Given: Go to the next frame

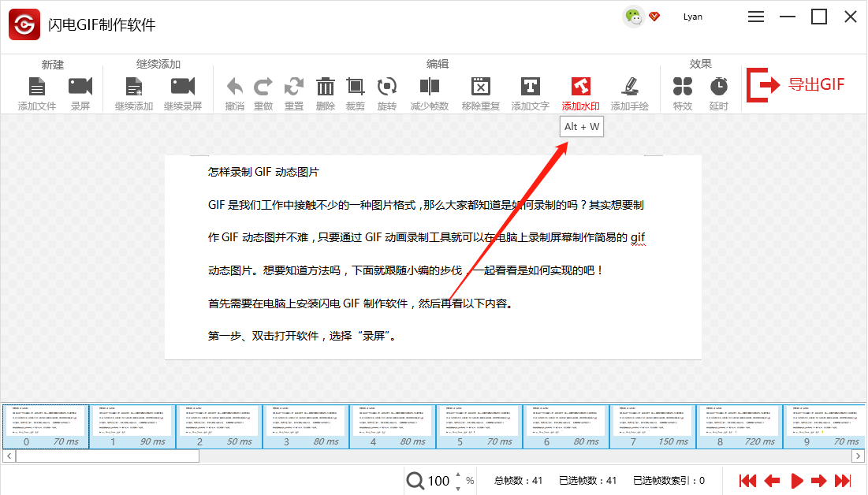Looking at the screenshot, I should [819, 481].
